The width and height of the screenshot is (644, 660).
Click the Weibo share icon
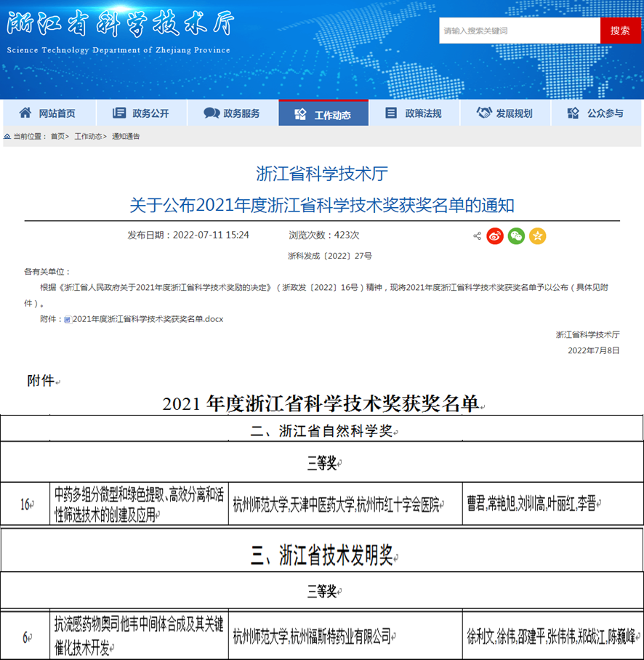tap(495, 236)
